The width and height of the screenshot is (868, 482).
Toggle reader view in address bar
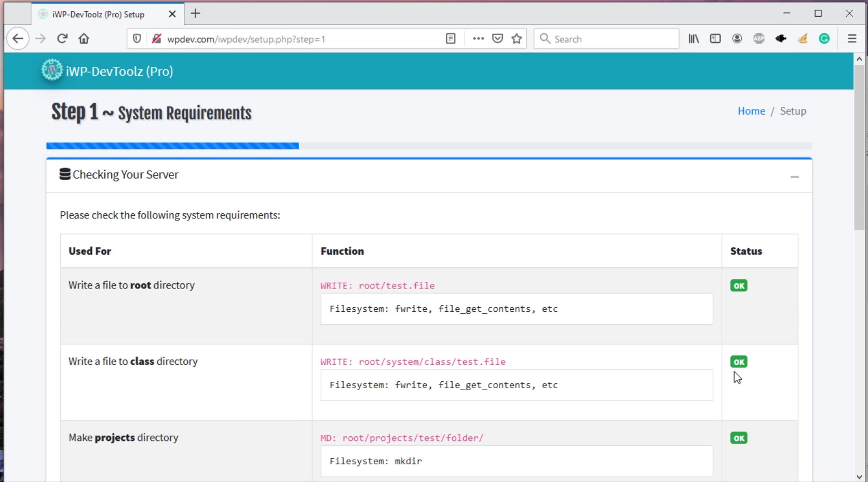pos(451,39)
